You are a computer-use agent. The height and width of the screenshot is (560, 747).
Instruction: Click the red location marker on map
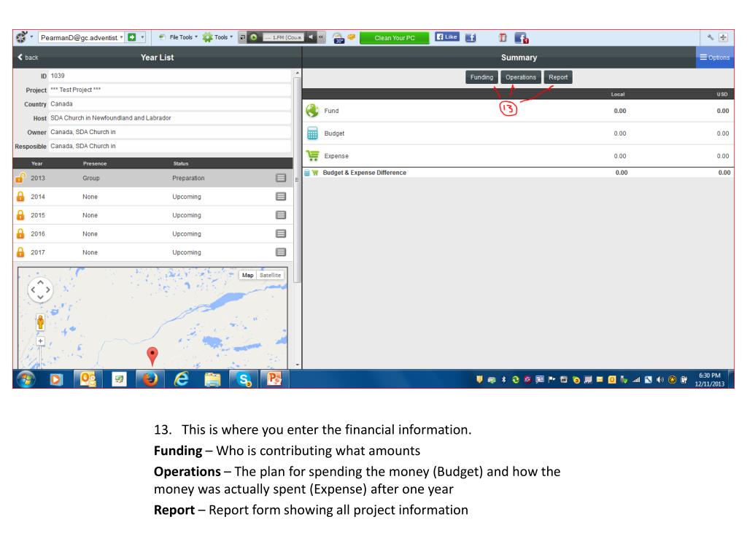point(152,355)
